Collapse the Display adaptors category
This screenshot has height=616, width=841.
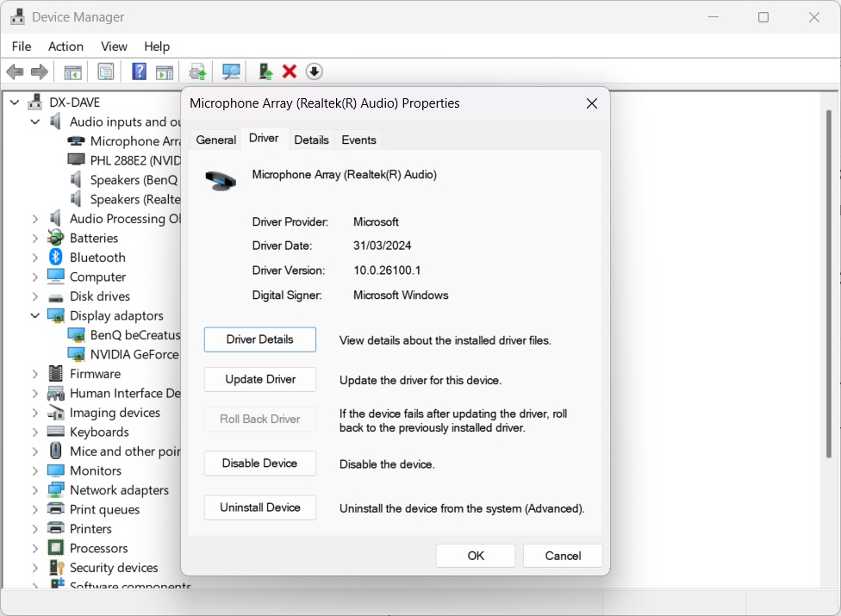[x=35, y=316]
